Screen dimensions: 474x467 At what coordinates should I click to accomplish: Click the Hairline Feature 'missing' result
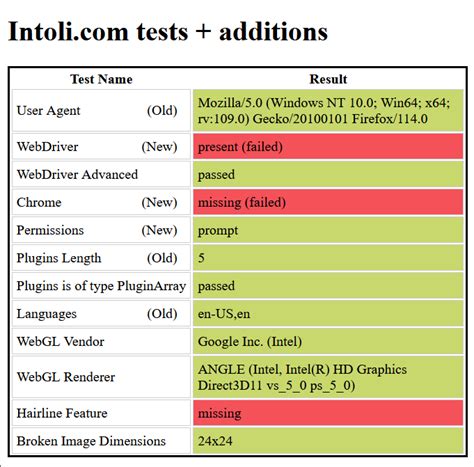coord(328,413)
